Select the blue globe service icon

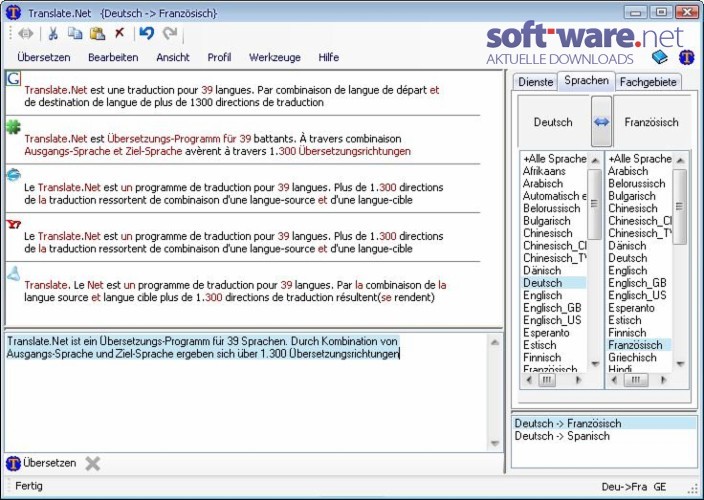pos(13,175)
